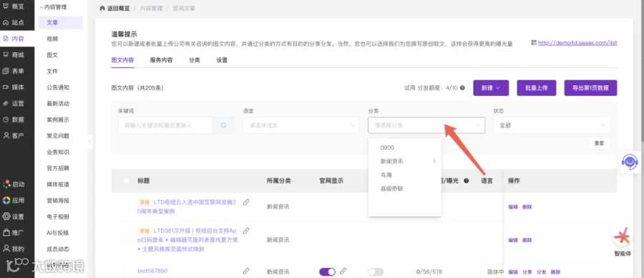Screen dimensions: 644x278
Task: Click the 批量上传 button
Action: click(537, 88)
